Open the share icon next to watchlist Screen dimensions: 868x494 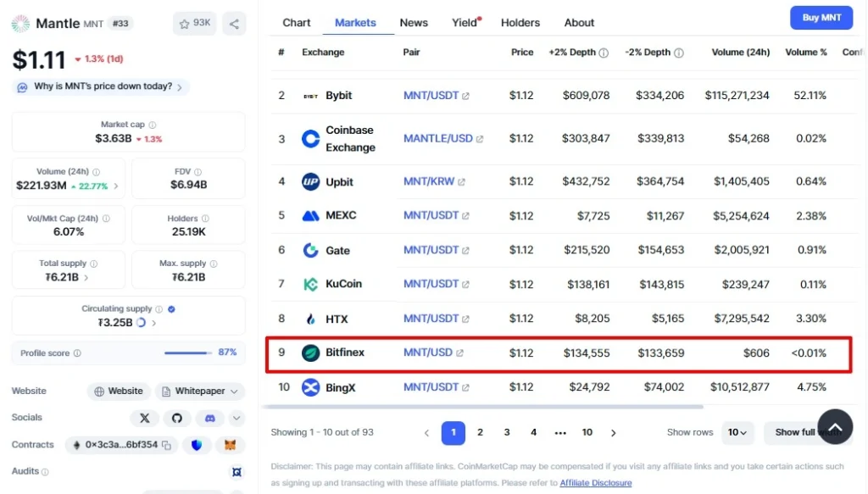point(234,24)
